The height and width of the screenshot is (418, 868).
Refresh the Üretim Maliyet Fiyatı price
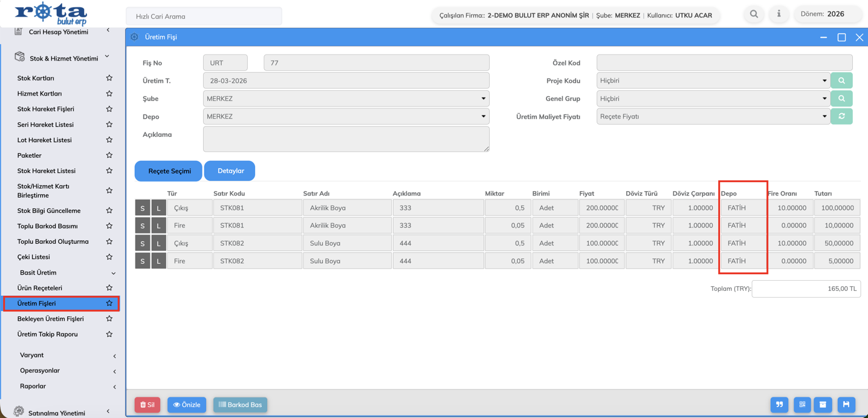pos(841,116)
